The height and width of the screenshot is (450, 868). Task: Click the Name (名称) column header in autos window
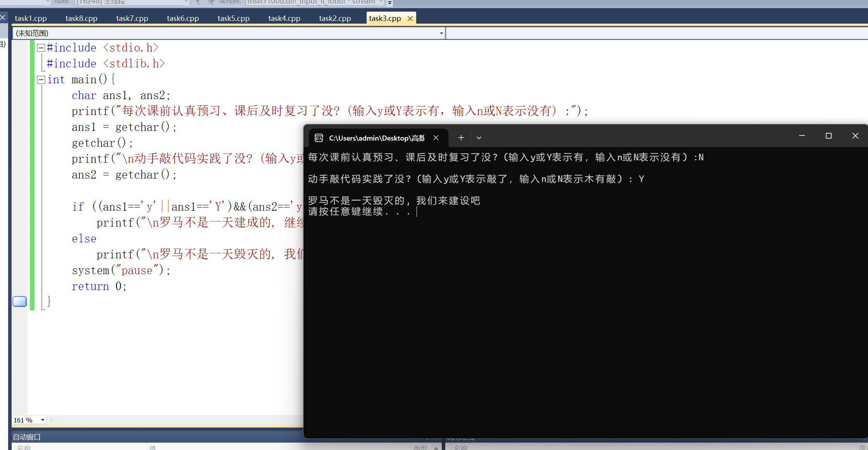pos(24,447)
